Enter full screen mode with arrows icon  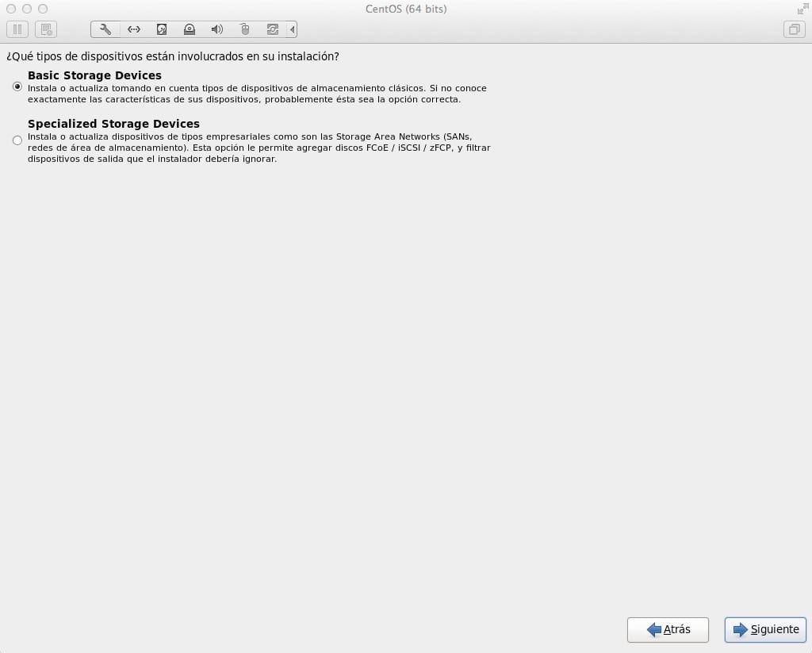pyautogui.click(x=801, y=9)
